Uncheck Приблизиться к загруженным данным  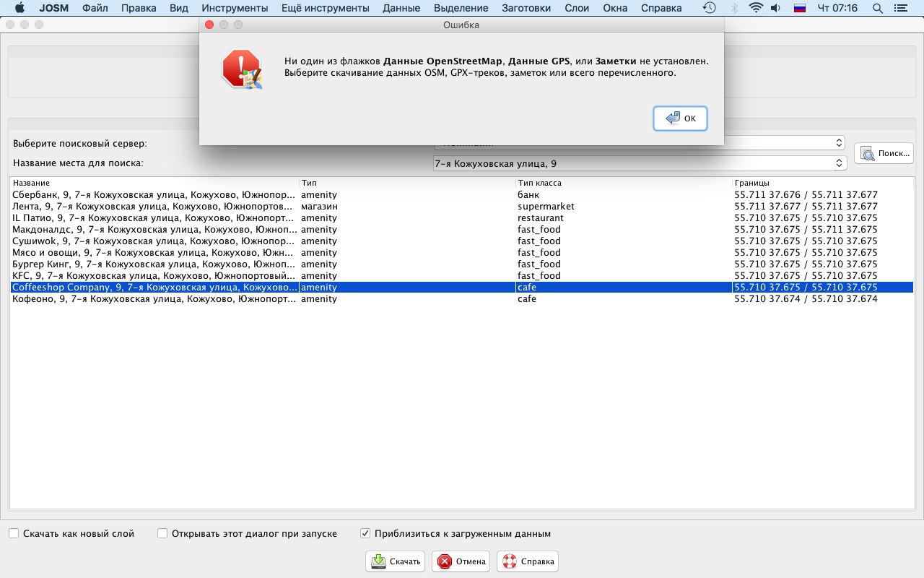point(365,533)
